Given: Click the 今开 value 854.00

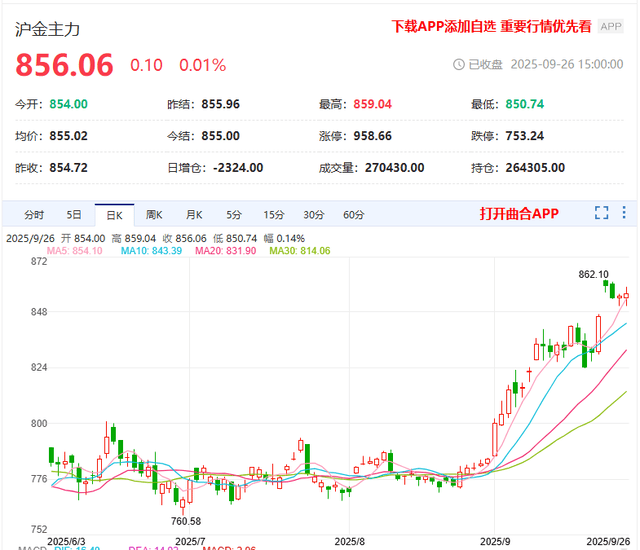Looking at the screenshot, I should point(69,104).
